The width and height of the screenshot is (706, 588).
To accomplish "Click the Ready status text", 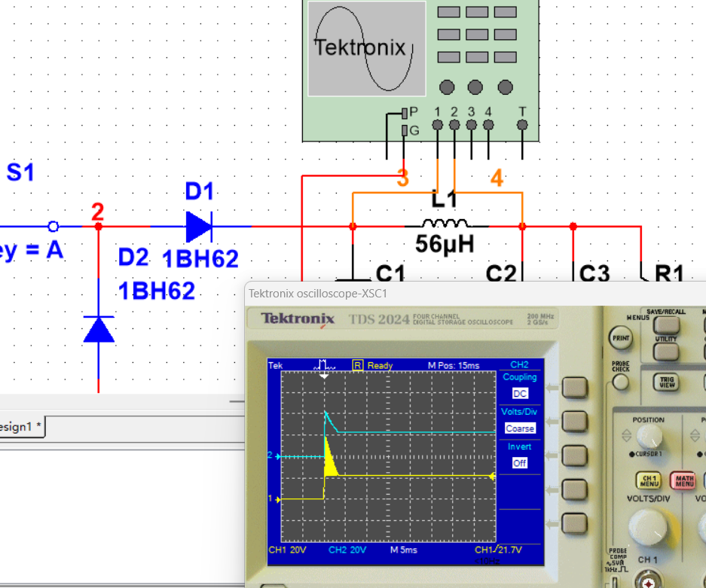I will [x=380, y=365].
